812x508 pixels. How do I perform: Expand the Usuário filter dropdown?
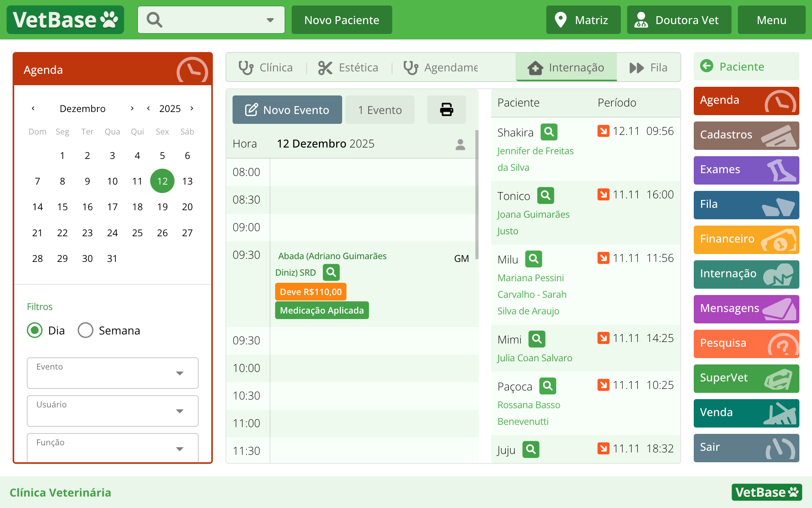pyautogui.click(x=180, y=411)
